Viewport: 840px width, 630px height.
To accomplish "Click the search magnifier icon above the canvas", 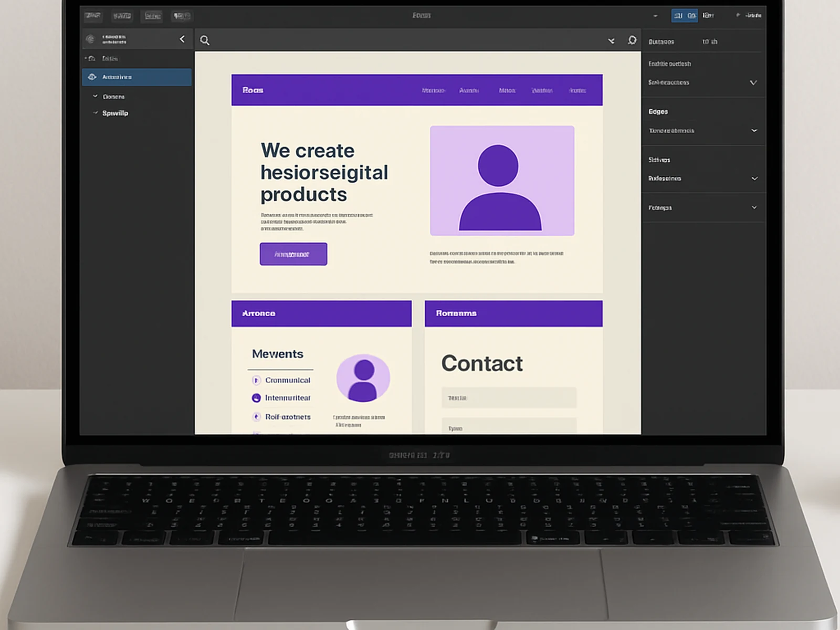I will 205,39.
